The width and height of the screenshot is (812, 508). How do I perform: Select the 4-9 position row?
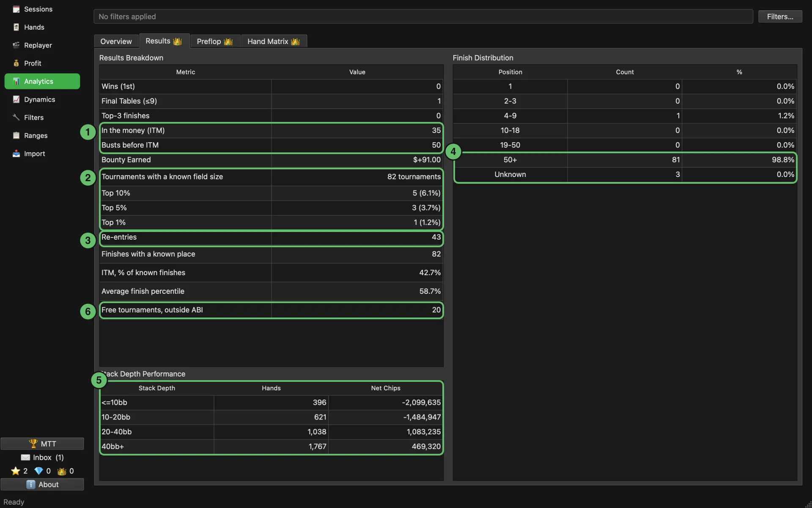pos(625,116)
